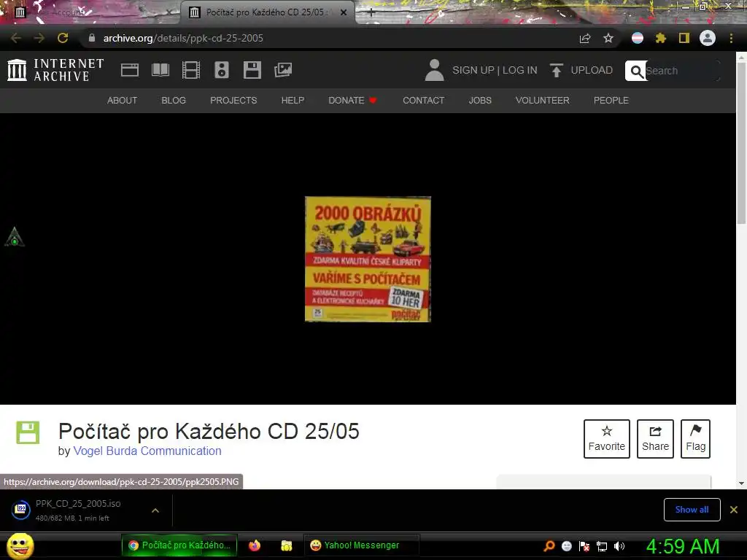Open the Internet Archive home logo
This screenshot has height=560, width=747.
point(55,70)
